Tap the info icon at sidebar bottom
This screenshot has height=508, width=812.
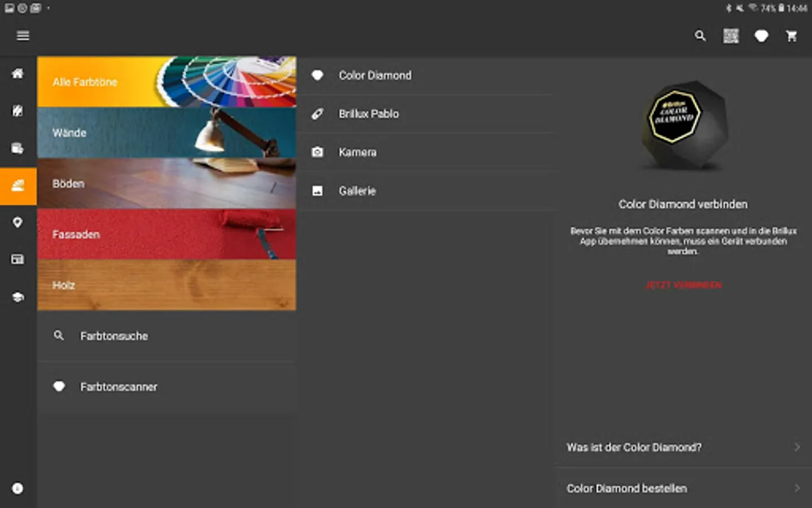click(18, 488)
